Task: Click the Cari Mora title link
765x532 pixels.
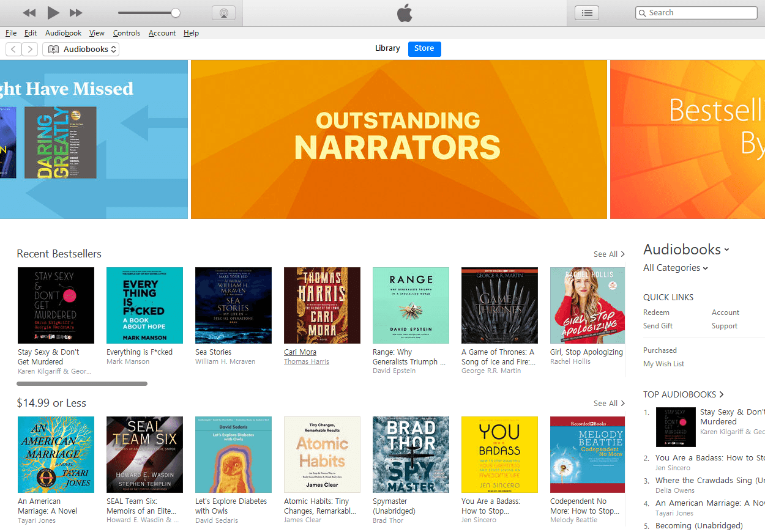Action: tap(300, 352)
